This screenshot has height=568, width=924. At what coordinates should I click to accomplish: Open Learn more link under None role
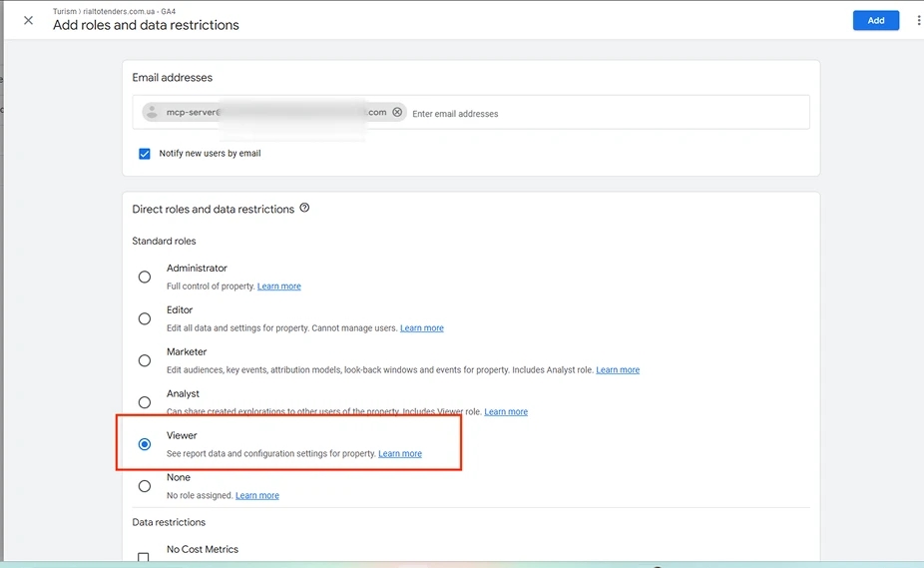[x=256, y=495]
